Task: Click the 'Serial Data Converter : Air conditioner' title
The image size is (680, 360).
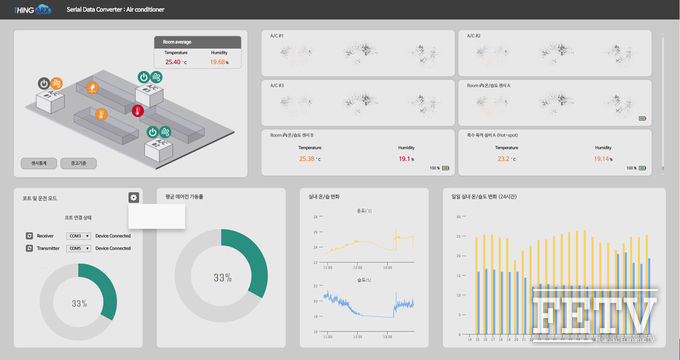Action: click(x=115, y=10)
